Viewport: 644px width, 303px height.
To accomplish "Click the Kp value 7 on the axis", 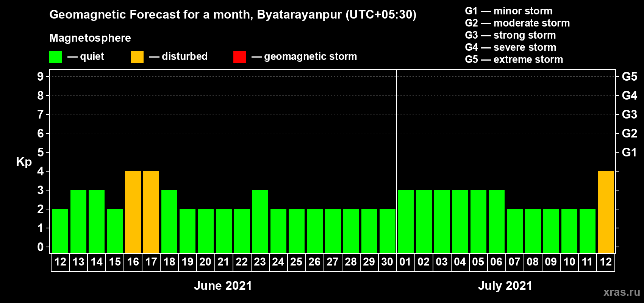I will pyautogui.click(x=41, y=114).
